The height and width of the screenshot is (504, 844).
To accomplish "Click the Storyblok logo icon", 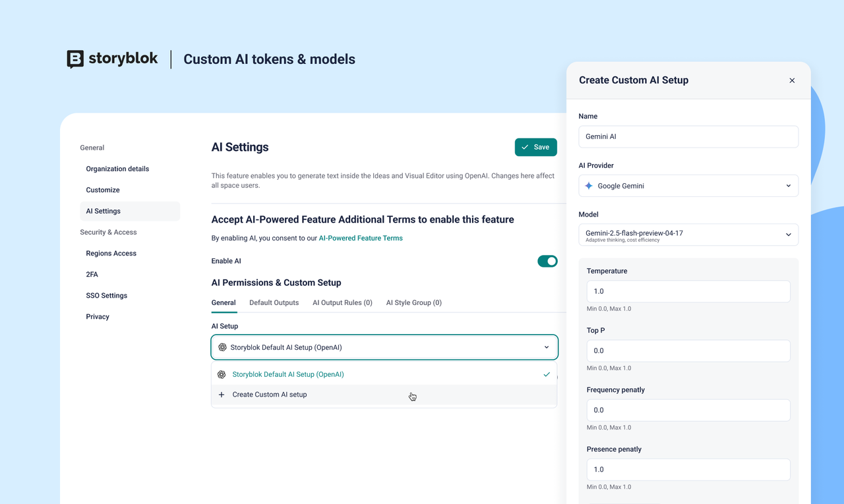I will [x=75, y=59].
